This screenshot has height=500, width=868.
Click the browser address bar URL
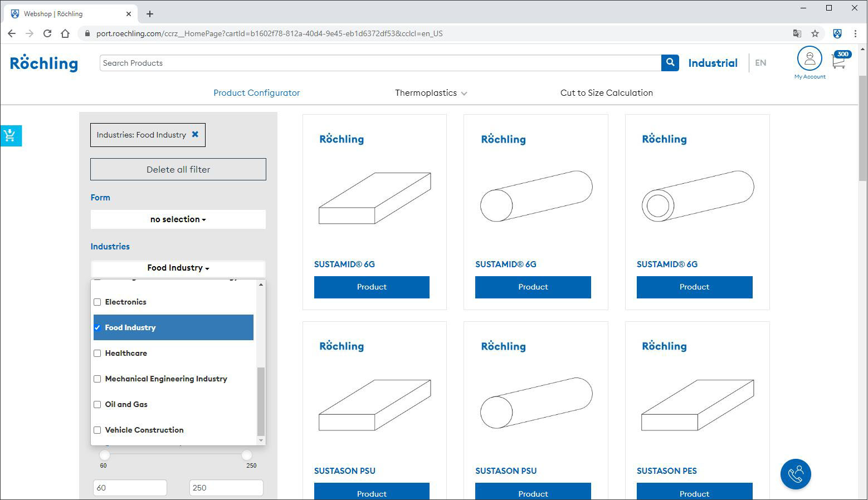pos(270,33)
